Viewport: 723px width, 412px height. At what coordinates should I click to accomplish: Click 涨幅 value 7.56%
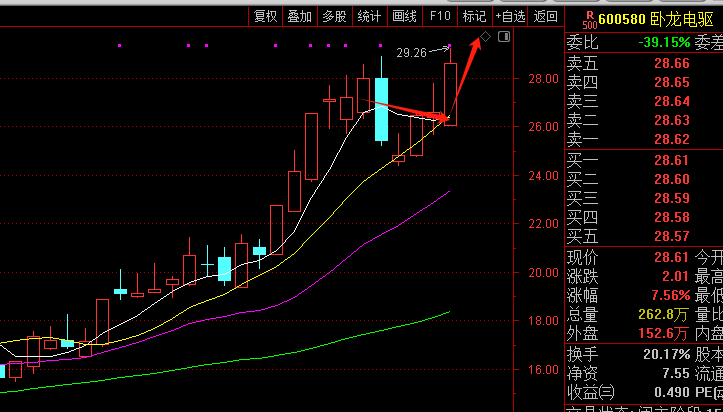pyautogui.click(x=670, y=295)
